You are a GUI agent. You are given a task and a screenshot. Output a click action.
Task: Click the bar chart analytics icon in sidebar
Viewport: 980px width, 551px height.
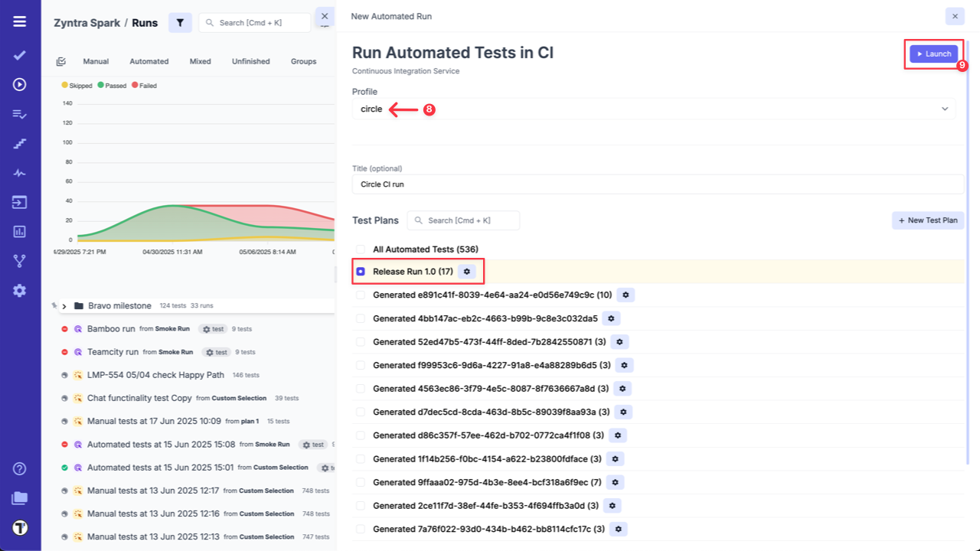click(19, 231)
